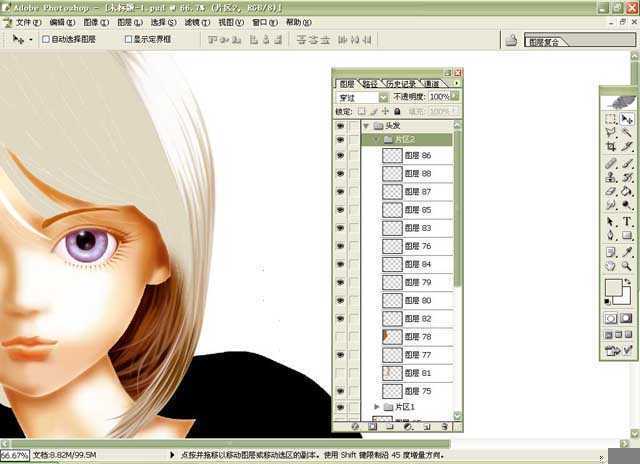Click the add layer style icon
This screenshot has width=640, height=464.
(x=355, y=426)
